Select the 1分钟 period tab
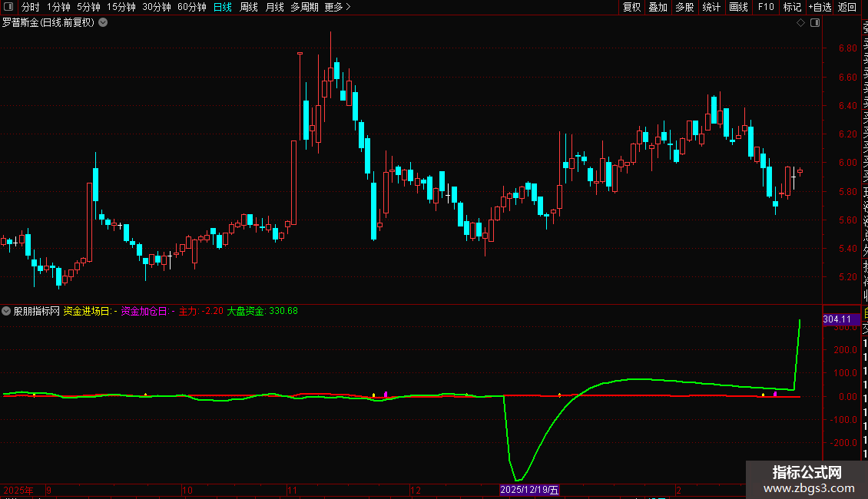This screenshot has height=499, width=868. tap(58, 7)
